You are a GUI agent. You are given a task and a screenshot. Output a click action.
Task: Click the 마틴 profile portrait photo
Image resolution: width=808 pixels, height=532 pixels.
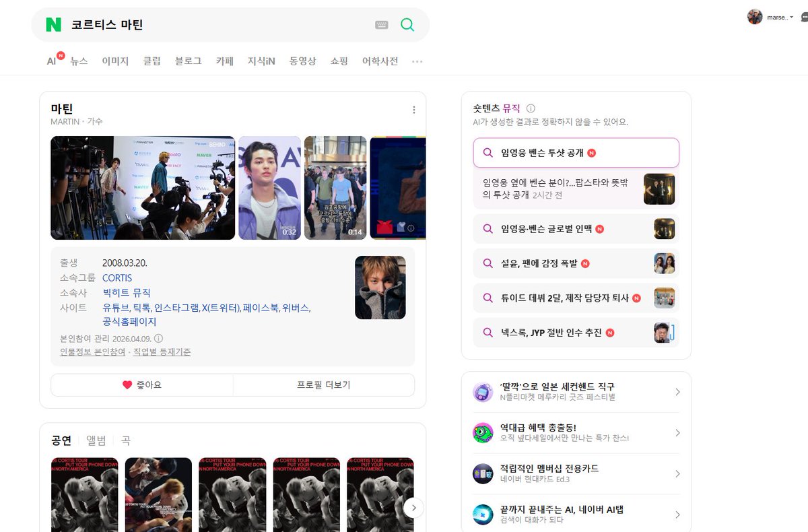(380, 288)
